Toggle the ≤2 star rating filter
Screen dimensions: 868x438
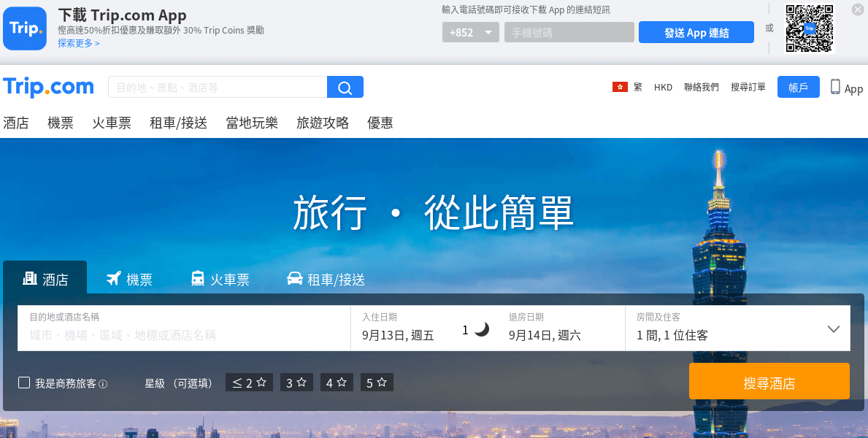pyautogui.click(x=249, y=383)
